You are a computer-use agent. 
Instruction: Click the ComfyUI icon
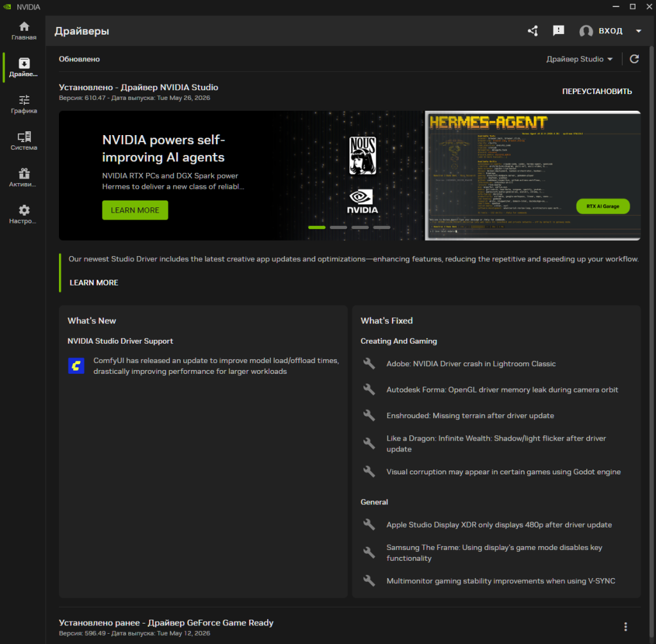point(76,366)
